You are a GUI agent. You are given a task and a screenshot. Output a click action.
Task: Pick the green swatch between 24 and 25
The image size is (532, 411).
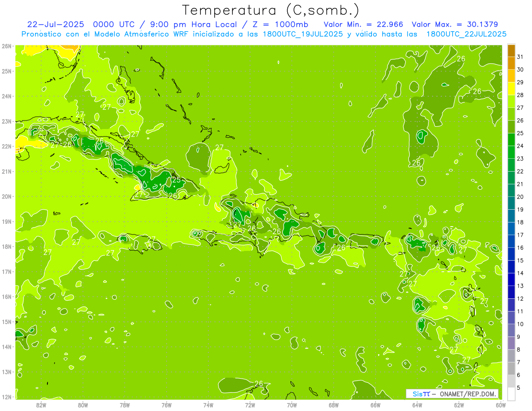pyautogui.click(x=511, y=140)
